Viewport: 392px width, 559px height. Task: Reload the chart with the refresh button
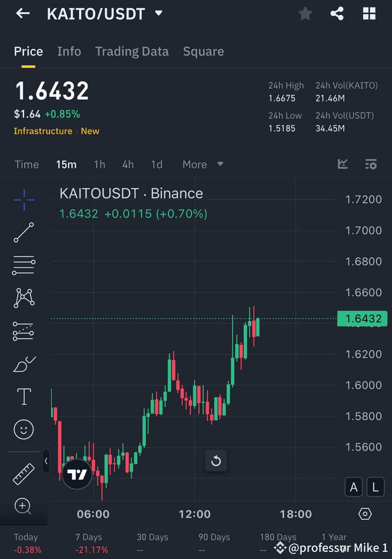[x=216, y=460]
